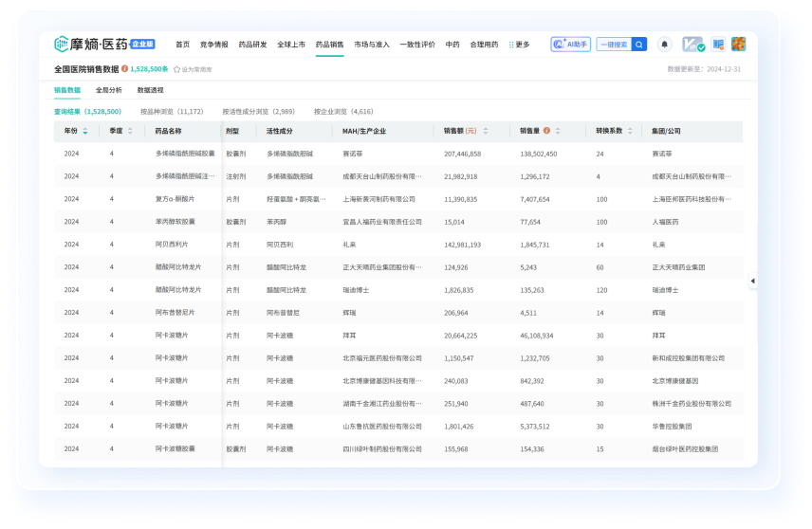The width and height of the screenshot is (812, 529).
Task: Switch to 销售数据 tab
Action: pyautogui.click(x=67, y=90)
